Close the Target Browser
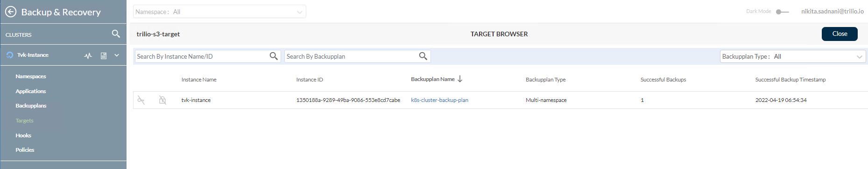Viewport: 868px width, 169px height. pyautogui.click(x=840, y=34)
